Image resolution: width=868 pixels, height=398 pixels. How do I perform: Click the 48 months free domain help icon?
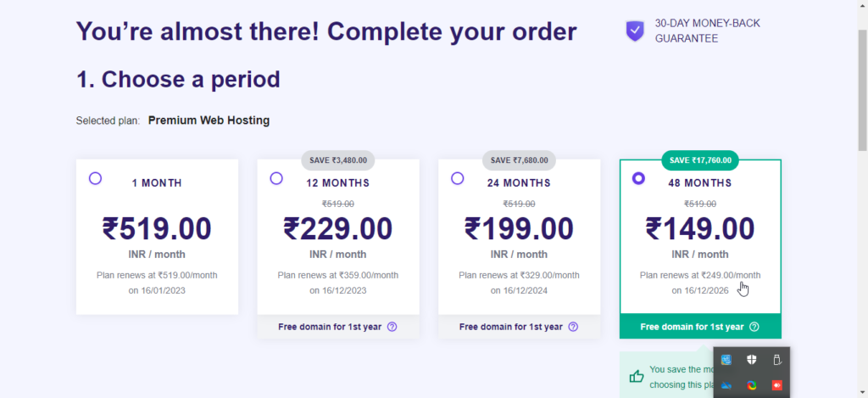pos(754,327)
